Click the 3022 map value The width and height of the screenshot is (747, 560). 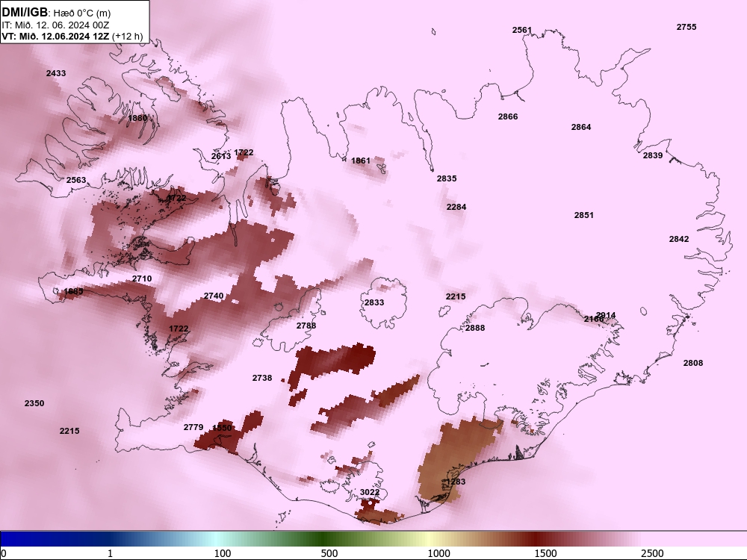click(x=370, y=492)
